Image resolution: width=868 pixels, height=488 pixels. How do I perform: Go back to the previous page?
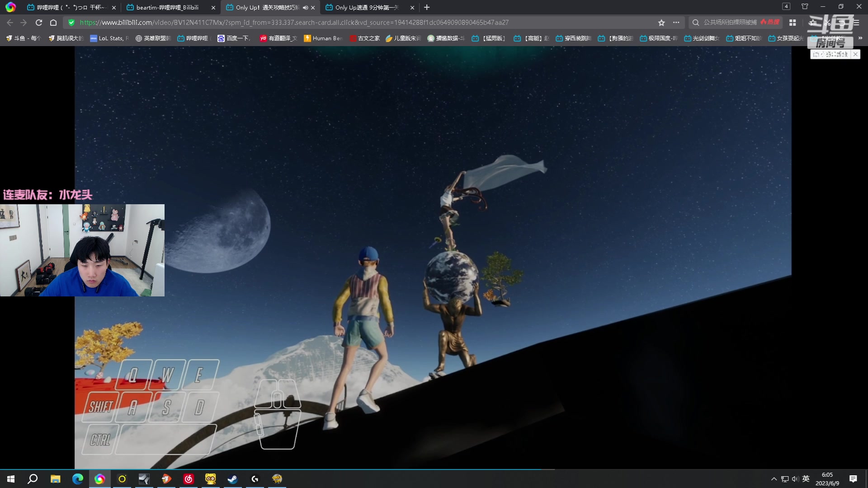tap(10, 23)
